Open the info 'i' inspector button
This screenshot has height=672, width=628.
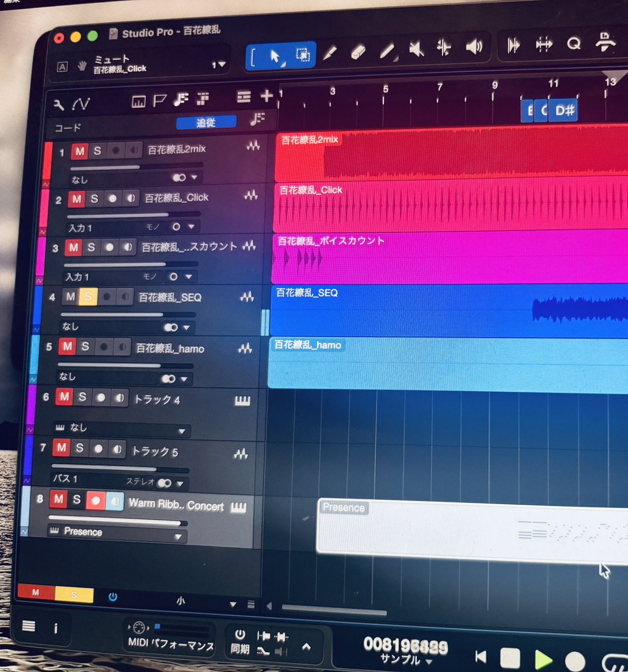[55, 629]
